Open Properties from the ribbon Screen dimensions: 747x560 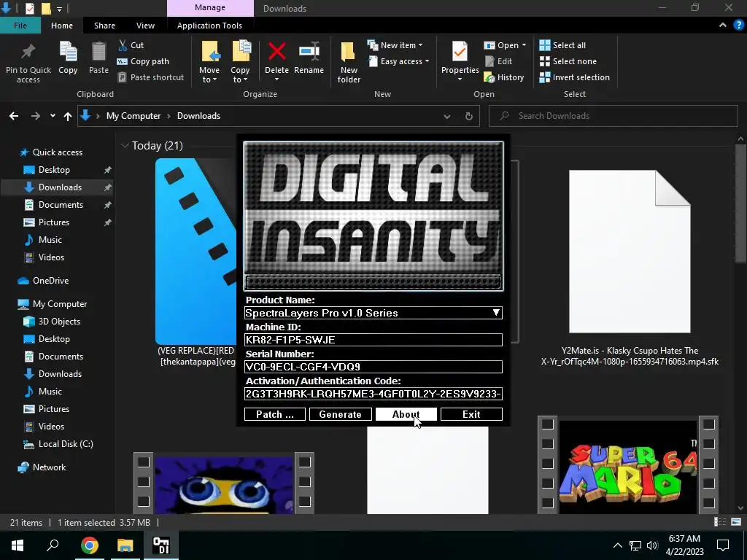pos(460,52)
